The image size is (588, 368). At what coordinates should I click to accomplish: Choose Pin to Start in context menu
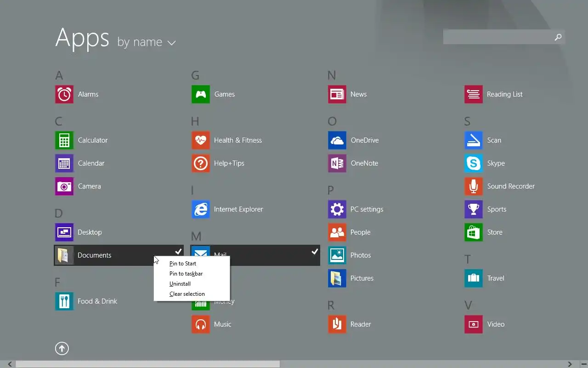click(183, 264)
